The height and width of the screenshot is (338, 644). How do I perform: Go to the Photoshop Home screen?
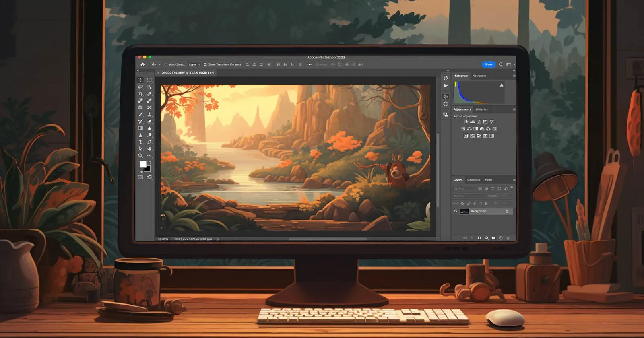[142, 64]
